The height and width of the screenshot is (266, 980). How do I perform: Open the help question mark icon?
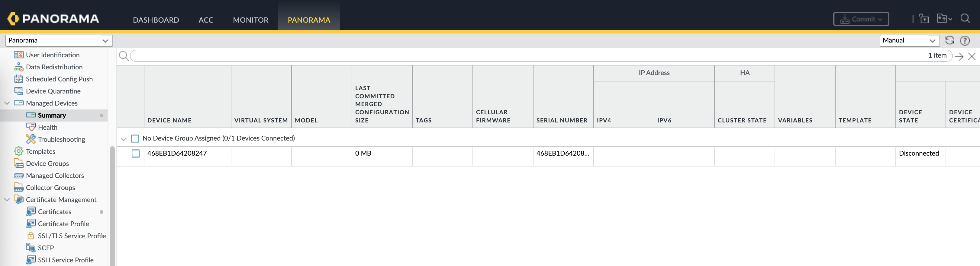(x=965, y=40)
